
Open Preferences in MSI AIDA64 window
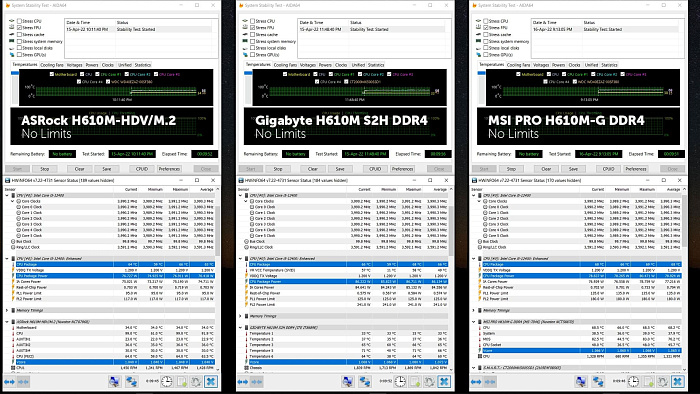click(x=636, y=169)
